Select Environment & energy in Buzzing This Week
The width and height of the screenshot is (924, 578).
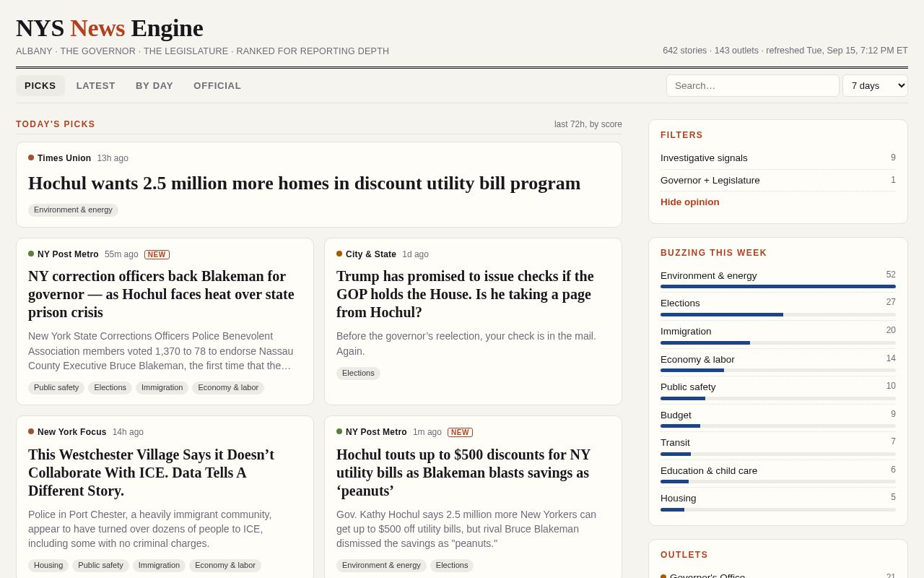point(778,278)
